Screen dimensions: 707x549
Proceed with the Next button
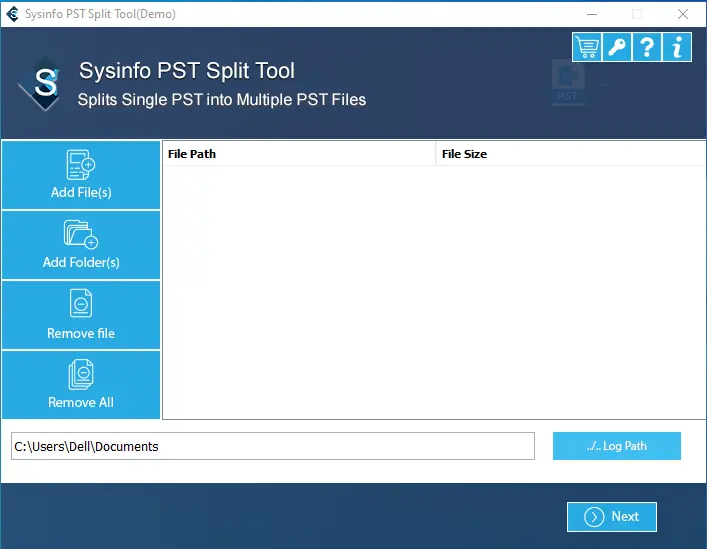coord(611,517)
